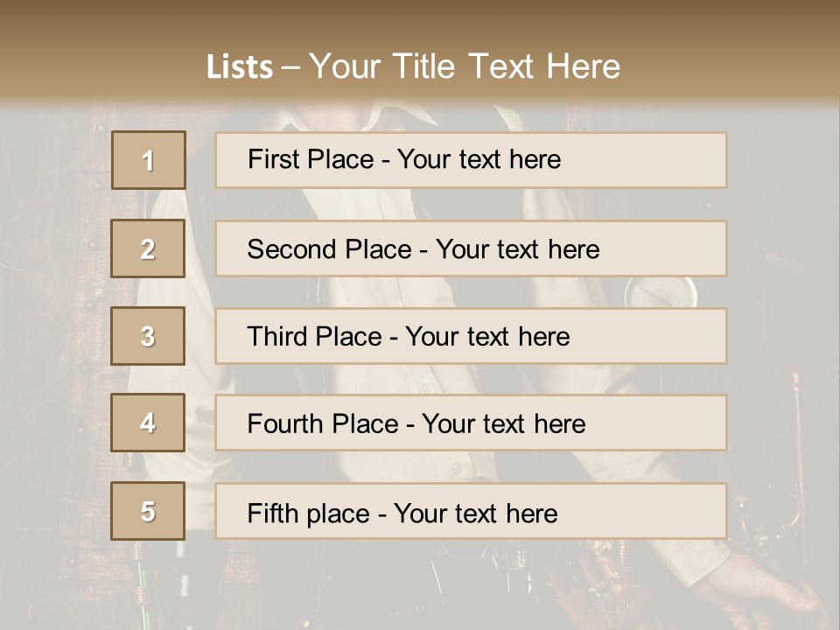Click the 'Fifth place' text box
The width and height of the screenshot is (840, 630).
tap(471, 511)
